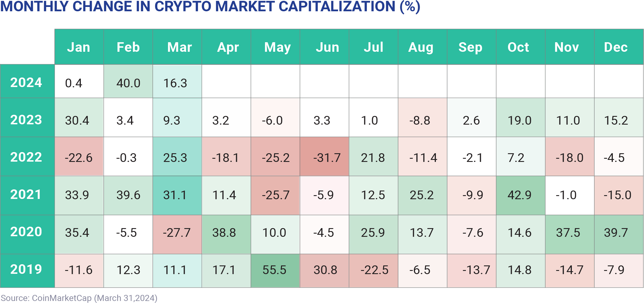Click the 30.4 cell for Jan 2023

coord(77,121)
